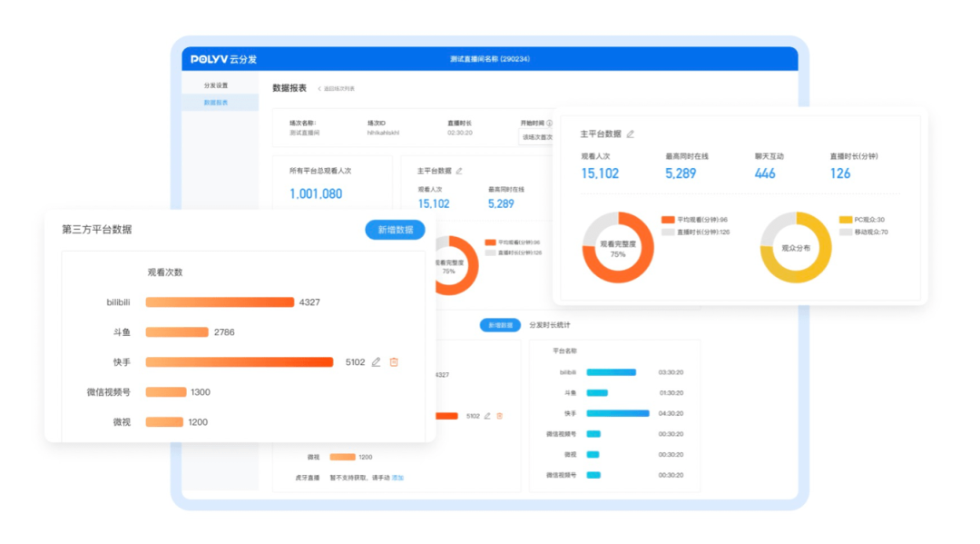
Task: Click the pencil icon next to 快手 value 5102
Action: click(376, 361)
